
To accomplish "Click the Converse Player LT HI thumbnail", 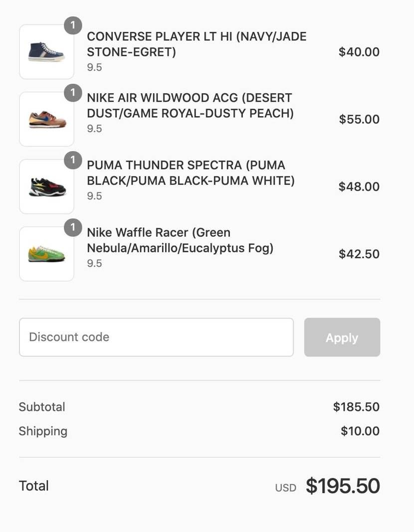I will (x=46, y=50).
